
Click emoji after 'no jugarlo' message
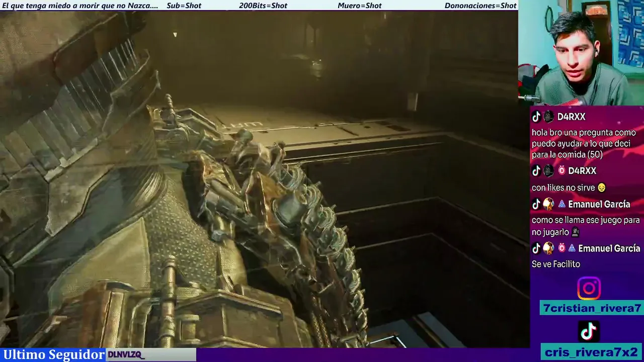tap(576, 232)
